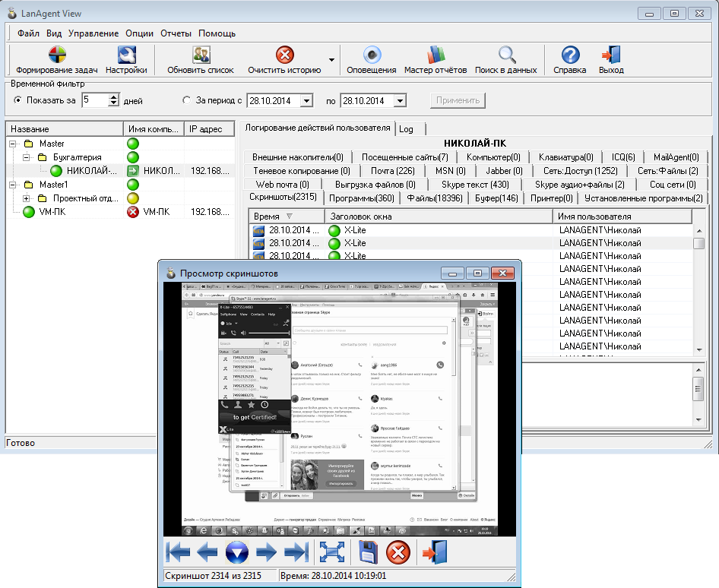Open the Отчеты menu

176,33
